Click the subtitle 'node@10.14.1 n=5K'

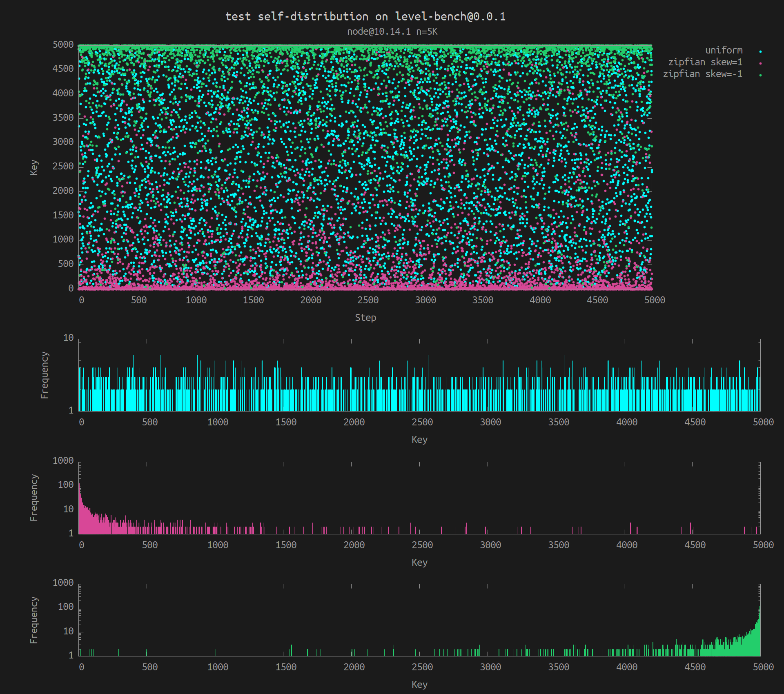(x=392, y=31)
